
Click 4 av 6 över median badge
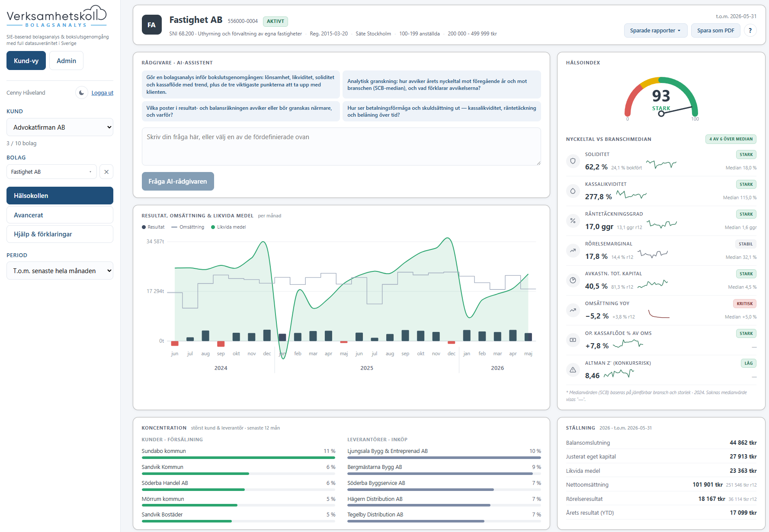click(731, 139)
